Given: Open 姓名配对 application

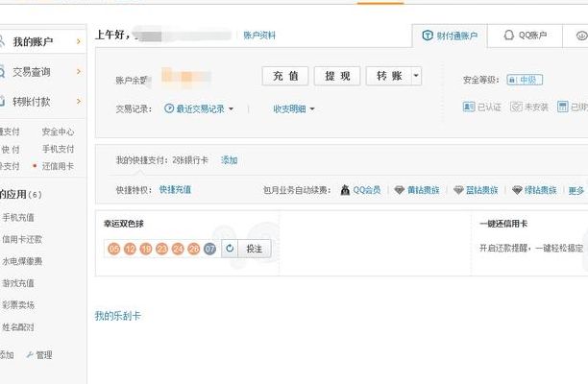Looking at the screenshot, I should pos(18,327).
